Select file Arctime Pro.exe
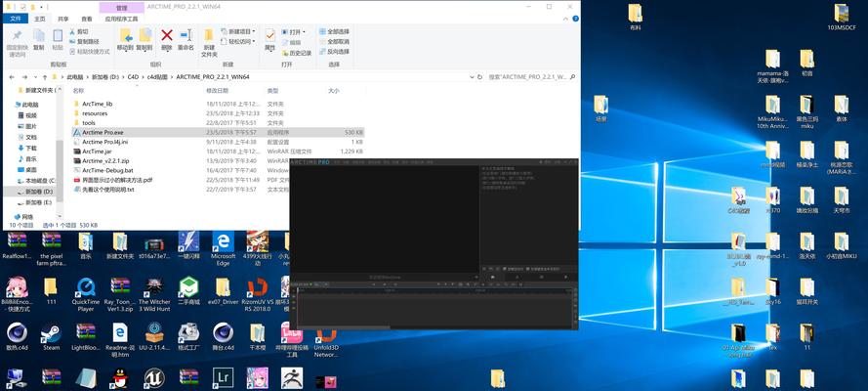Image resolution: width=868 pixels, height=391 pixels. 218,132
